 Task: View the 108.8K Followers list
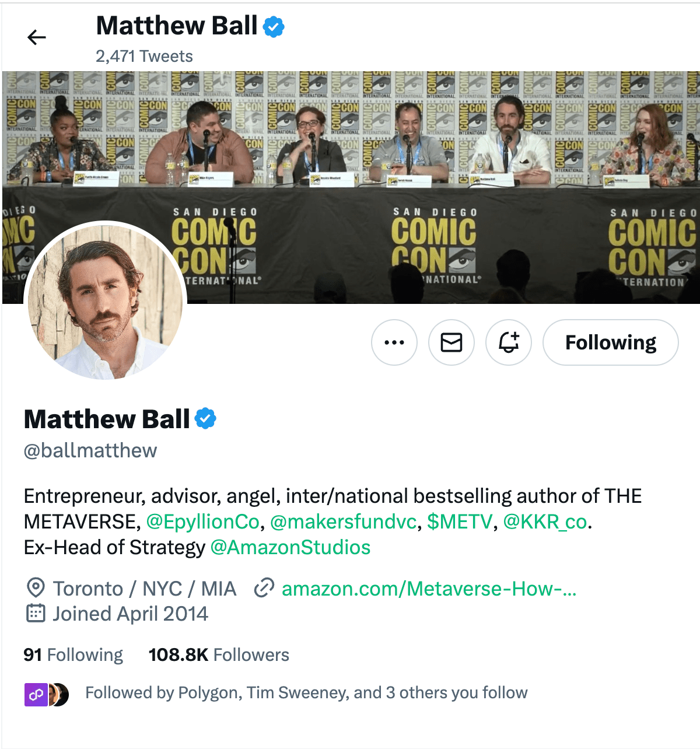click(x=219, y=655)
